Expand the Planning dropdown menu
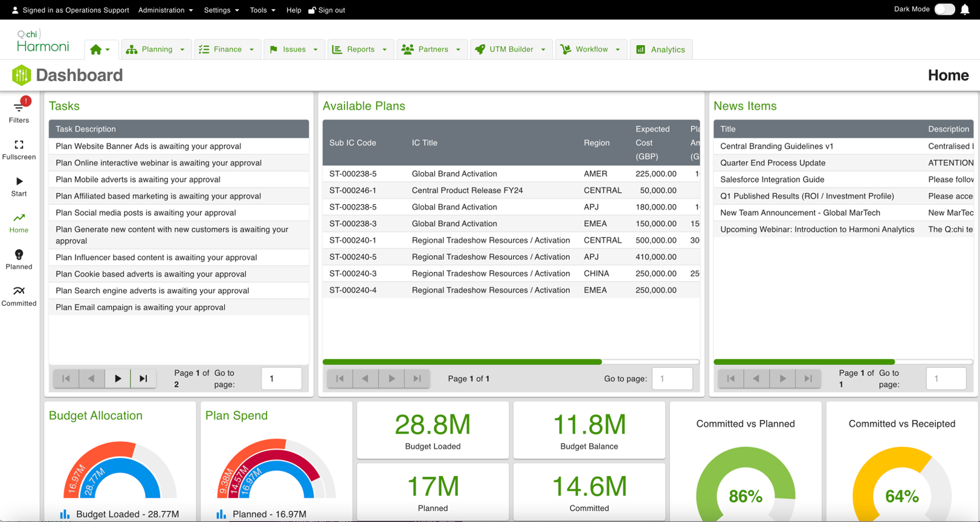 pos(156,50)
